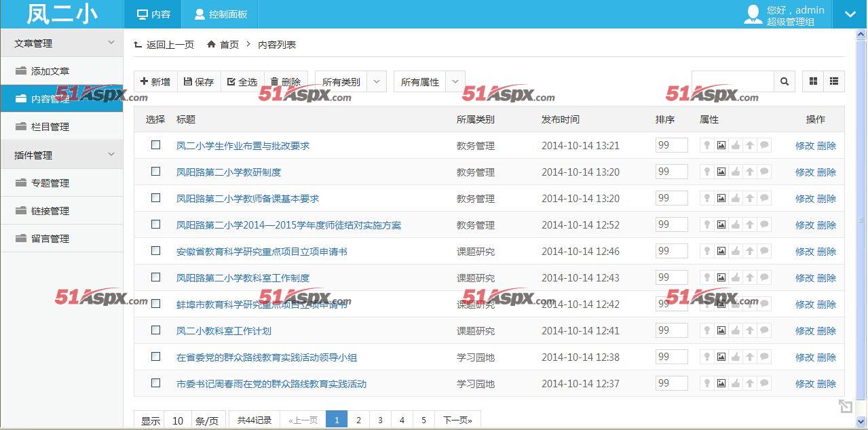The height and width of the screenshot is (430, 868).
Task: Open the 所有类别 category dropdown
Action: (351, 81)
